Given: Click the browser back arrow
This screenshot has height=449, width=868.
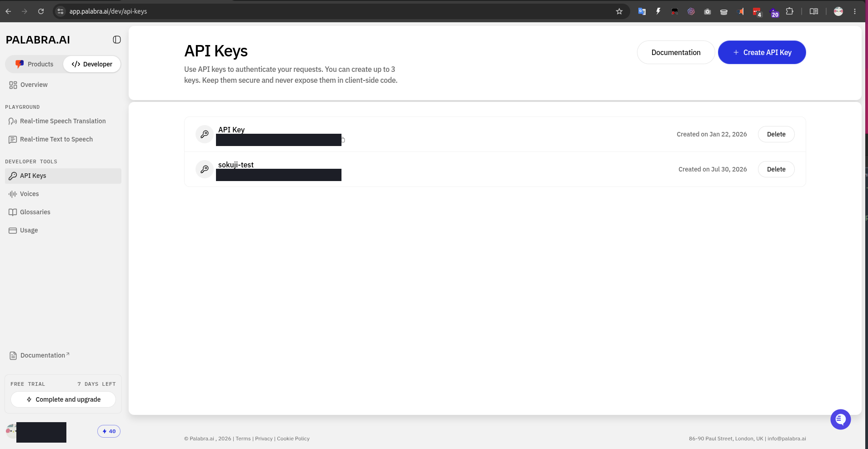Looking at the screenshot, I should pyautogui.click(x=8, y=11).
